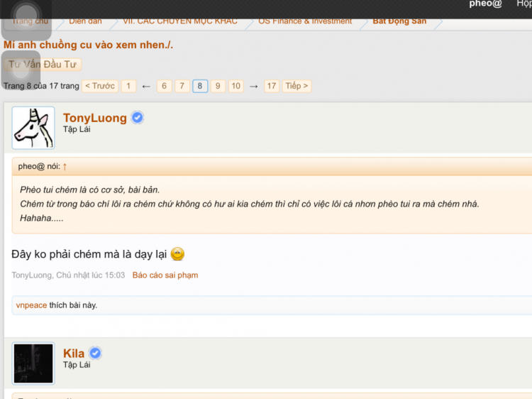The width and height of the screenshot is (532, 399).
Task: Click quoted line 'Phèo tui chém là có cơ sở, bài bản.'
Action: [89, 190]
